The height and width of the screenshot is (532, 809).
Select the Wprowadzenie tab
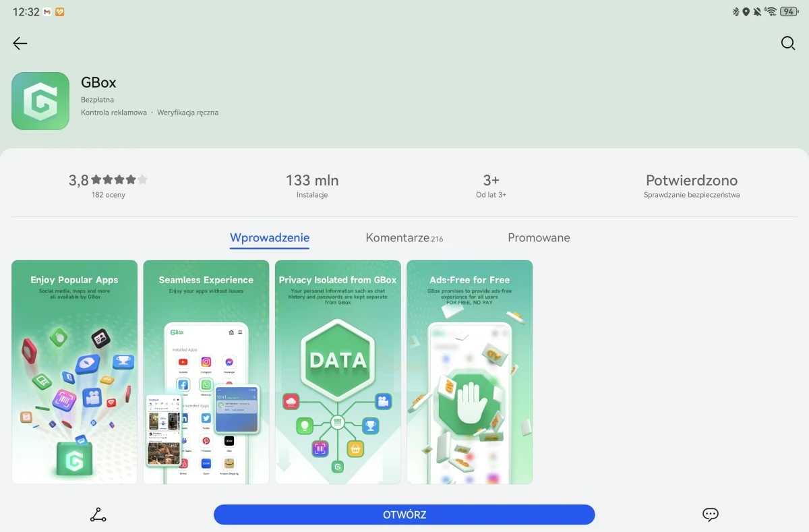point(270,238)
